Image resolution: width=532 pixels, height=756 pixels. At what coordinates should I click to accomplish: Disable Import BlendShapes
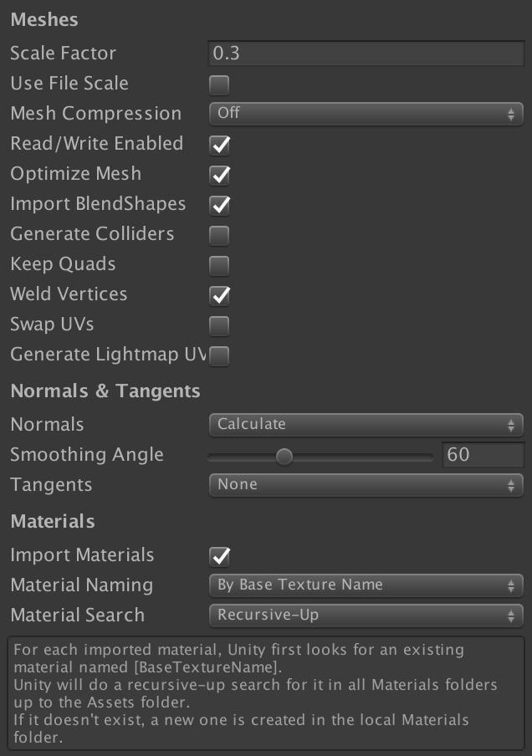(218, 203)
